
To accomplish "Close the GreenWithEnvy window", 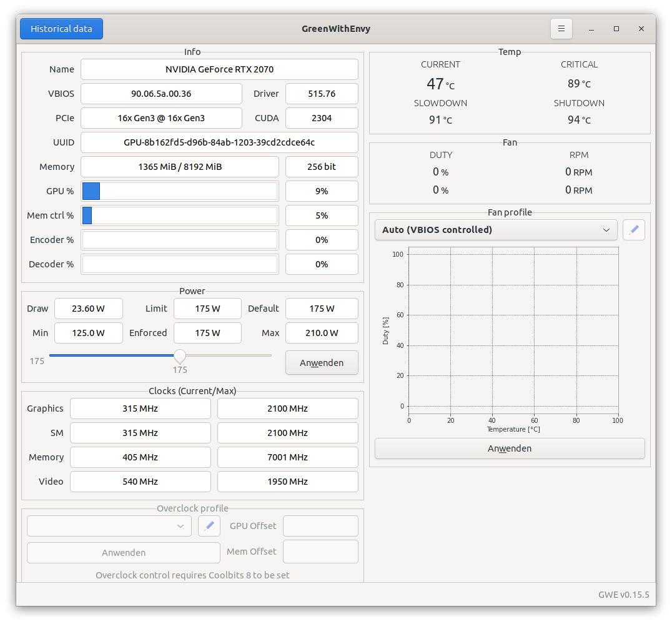I will tap(641, 29).
